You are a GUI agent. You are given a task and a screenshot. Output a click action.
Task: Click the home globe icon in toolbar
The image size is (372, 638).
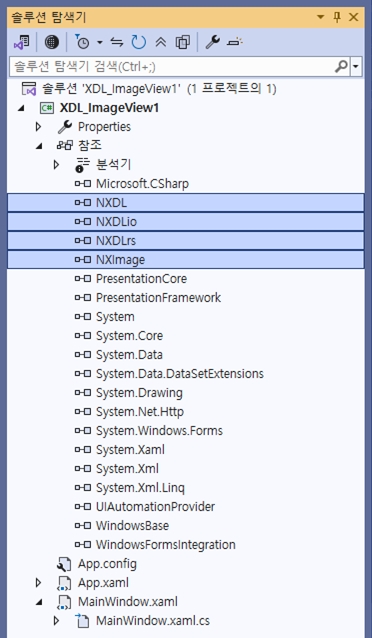click(x=52, y=42)
